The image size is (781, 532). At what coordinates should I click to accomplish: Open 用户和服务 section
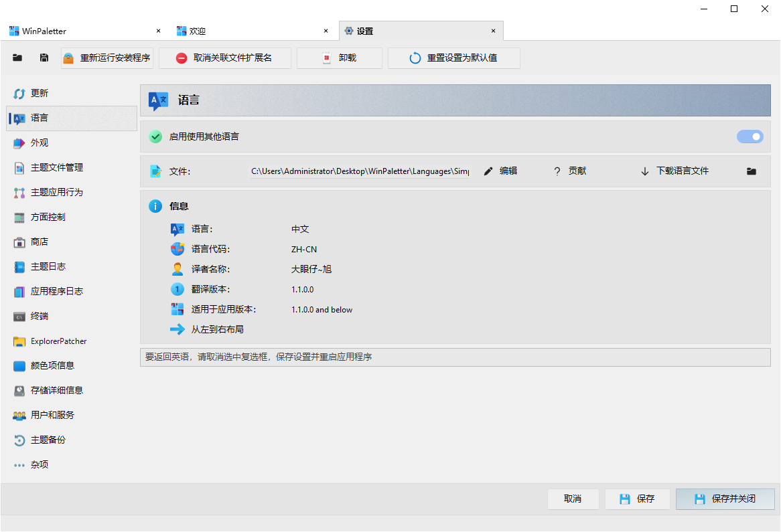pyautogui.click(x=72, y=415)
